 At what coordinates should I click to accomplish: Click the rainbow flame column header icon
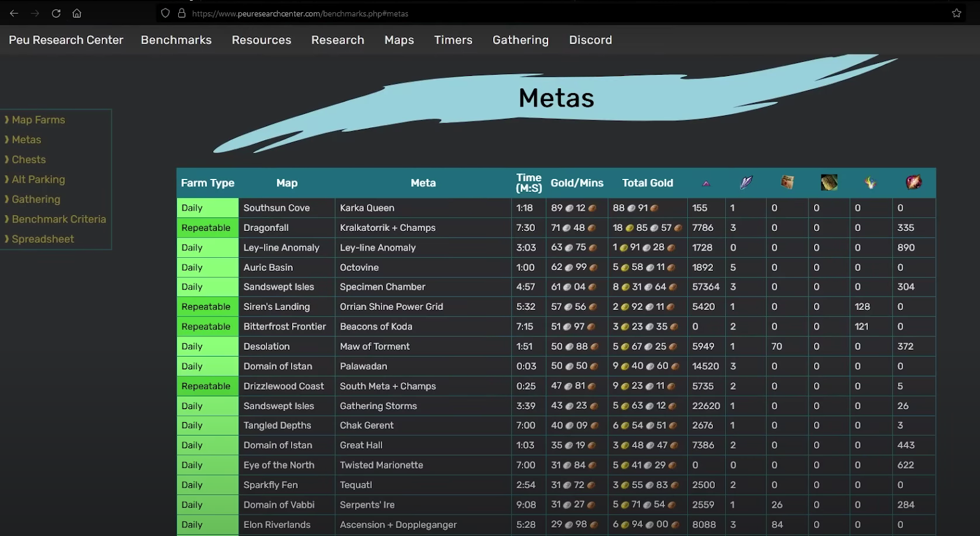point(870,183)
